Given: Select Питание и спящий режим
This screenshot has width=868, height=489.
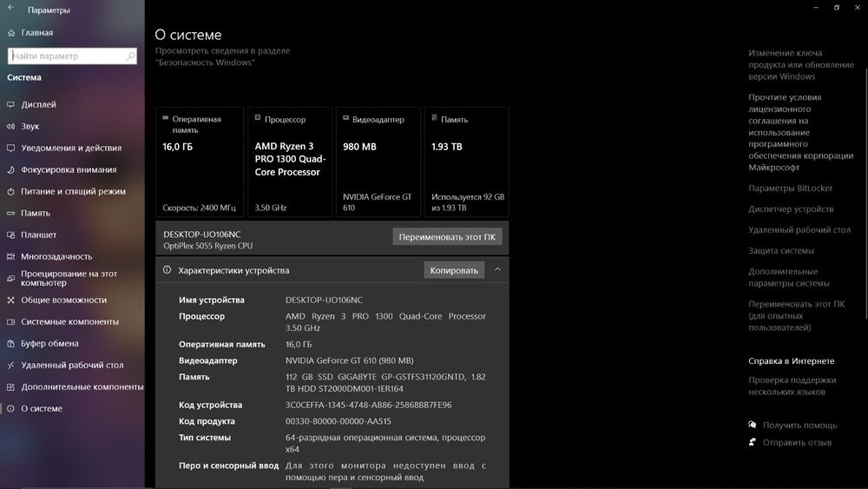Looking at the screenshot, I should (73, 192).
